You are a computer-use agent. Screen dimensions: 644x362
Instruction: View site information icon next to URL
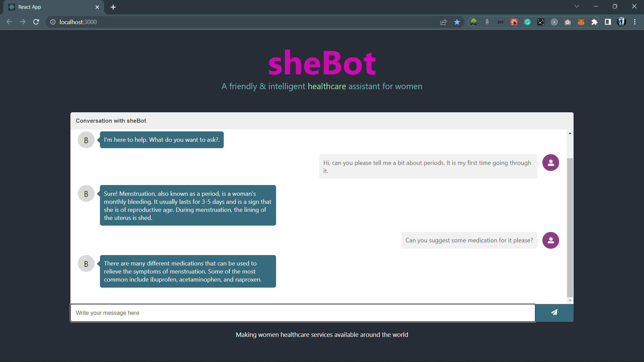coord(53,22)
